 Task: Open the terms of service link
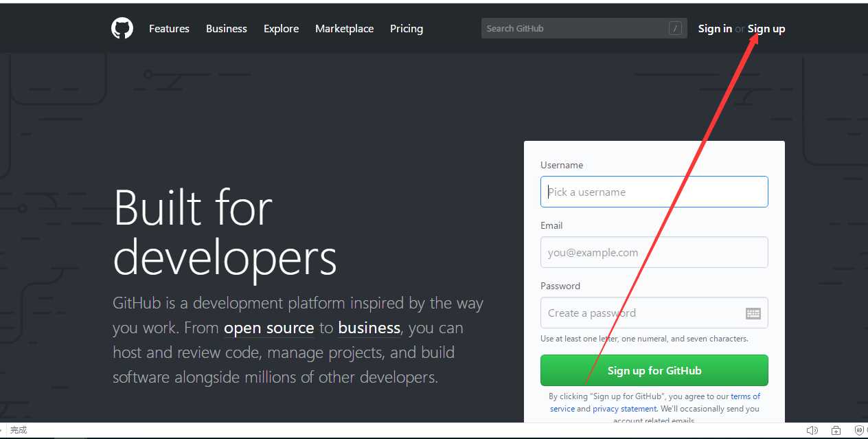(745, 396)
